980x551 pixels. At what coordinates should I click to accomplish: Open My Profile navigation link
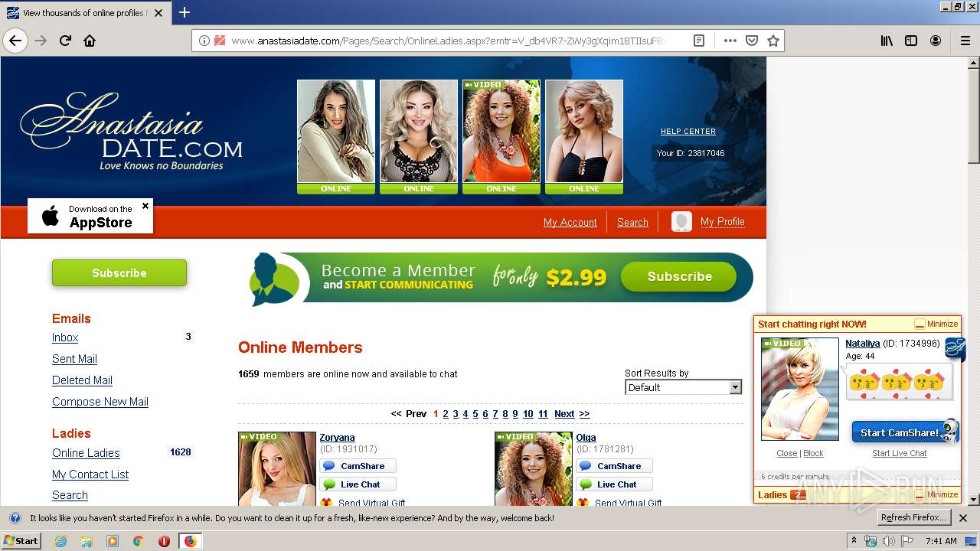(x=722, y=221)
